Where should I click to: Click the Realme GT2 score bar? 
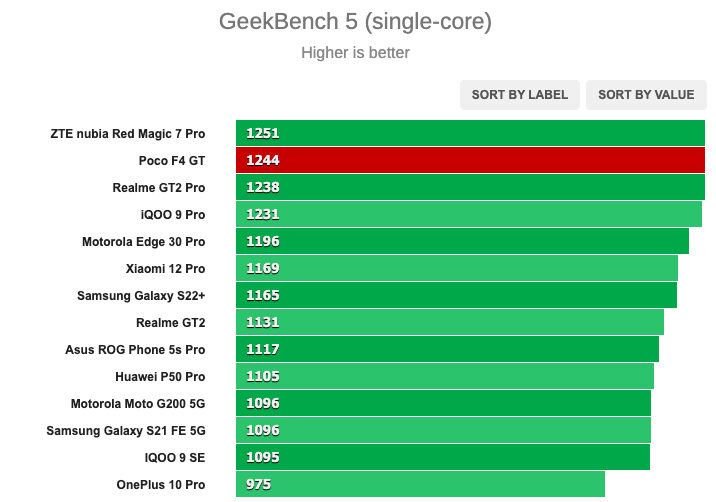pyautogui.click(x=450, y=322)
